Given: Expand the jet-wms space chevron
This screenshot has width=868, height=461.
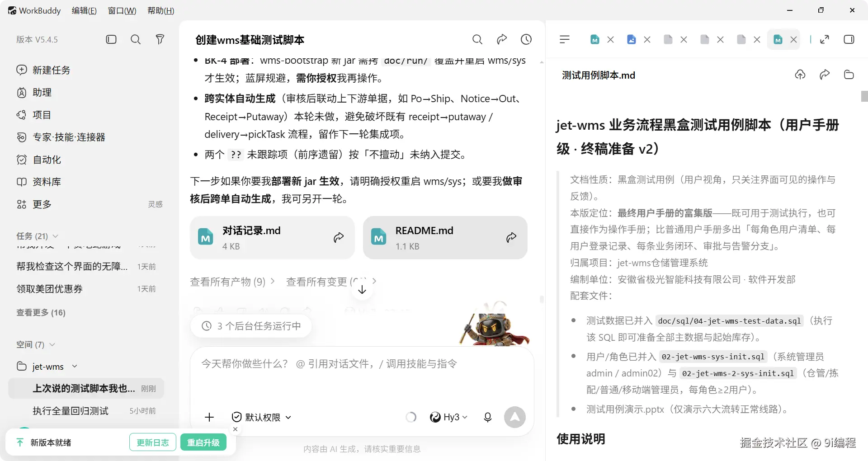Looking at the screenshot, I should (75, 366).
